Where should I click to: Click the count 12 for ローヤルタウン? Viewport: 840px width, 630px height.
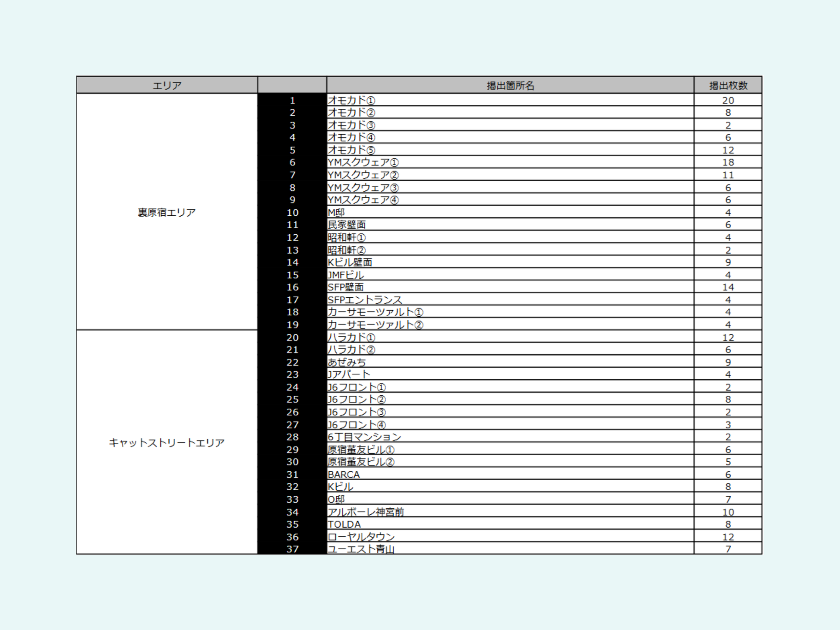pyautogui.click(x=728, y=536)
